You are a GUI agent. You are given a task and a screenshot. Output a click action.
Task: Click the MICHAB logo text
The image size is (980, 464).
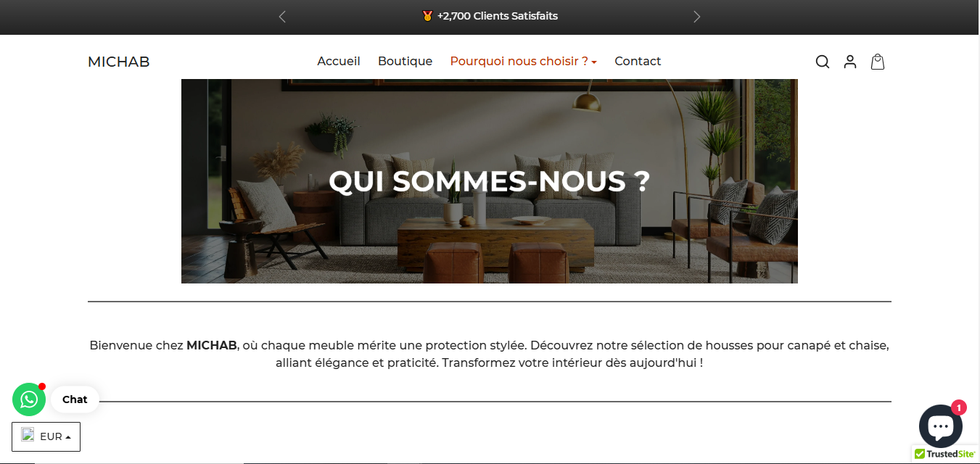click(119, 62)
